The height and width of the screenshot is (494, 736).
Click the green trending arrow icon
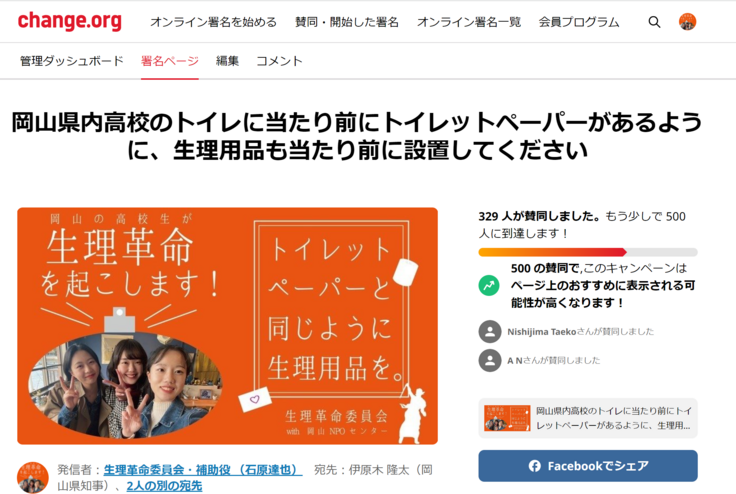tap(489, 285)
